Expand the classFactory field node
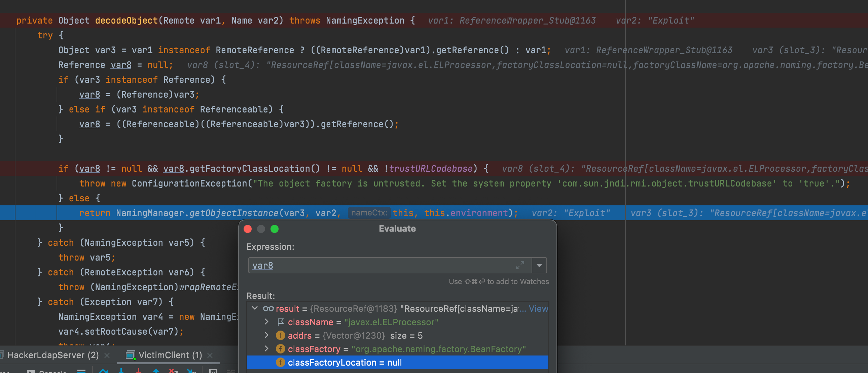The height and width of the screenshot is (373, 868). (x=266, y=349)
